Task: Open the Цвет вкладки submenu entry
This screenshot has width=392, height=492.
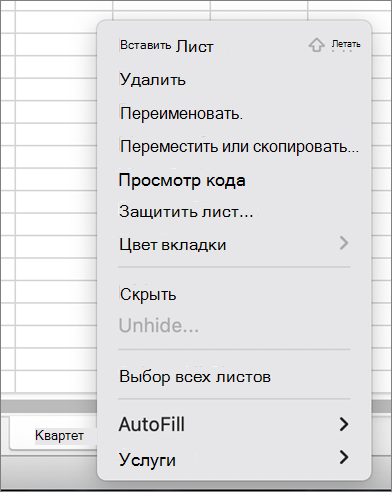Action: [234, 244]
